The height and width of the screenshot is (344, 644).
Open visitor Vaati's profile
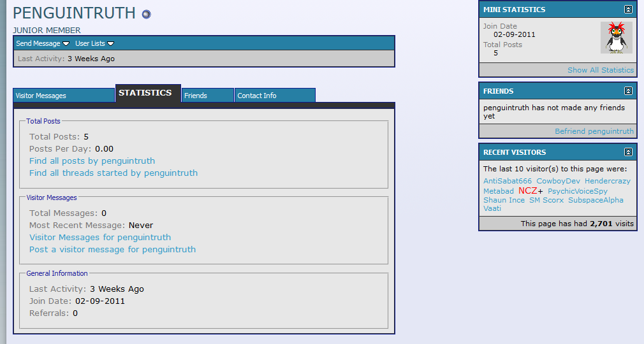[x=492, y=208]
